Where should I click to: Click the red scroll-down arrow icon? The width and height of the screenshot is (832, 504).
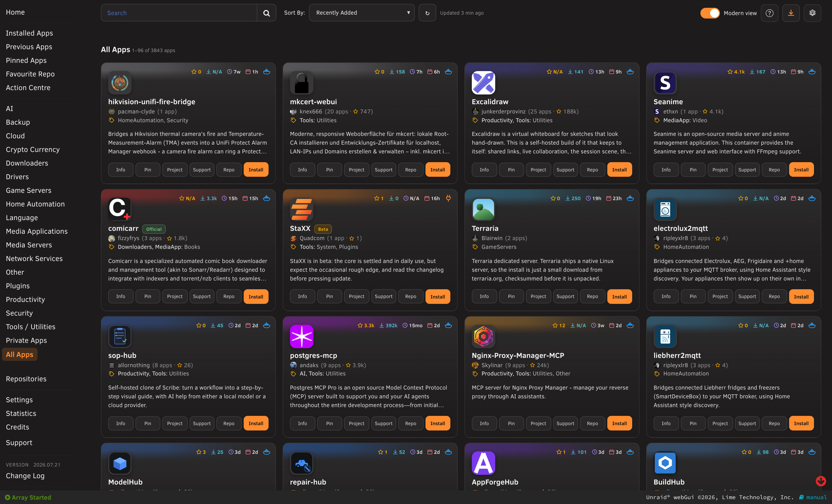(821, 481)
